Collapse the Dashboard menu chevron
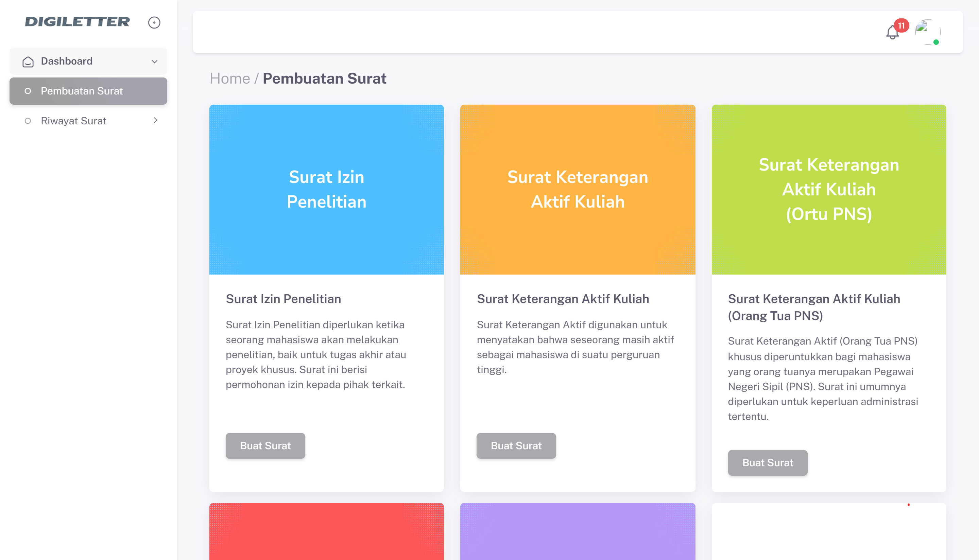The image size is (979, 560). (155, 62)
